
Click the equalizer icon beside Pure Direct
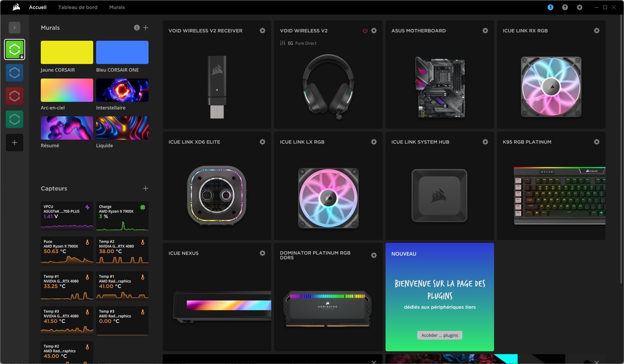pos(283,43)
